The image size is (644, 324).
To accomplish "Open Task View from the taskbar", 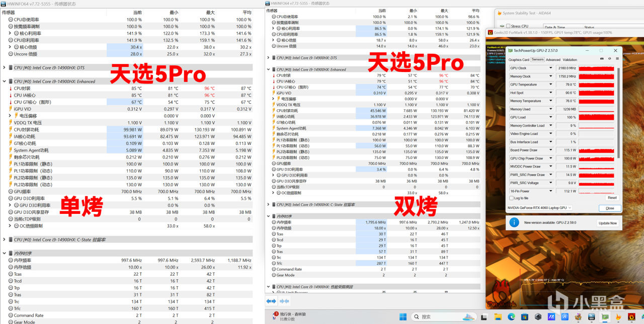I will click(484, 317).
